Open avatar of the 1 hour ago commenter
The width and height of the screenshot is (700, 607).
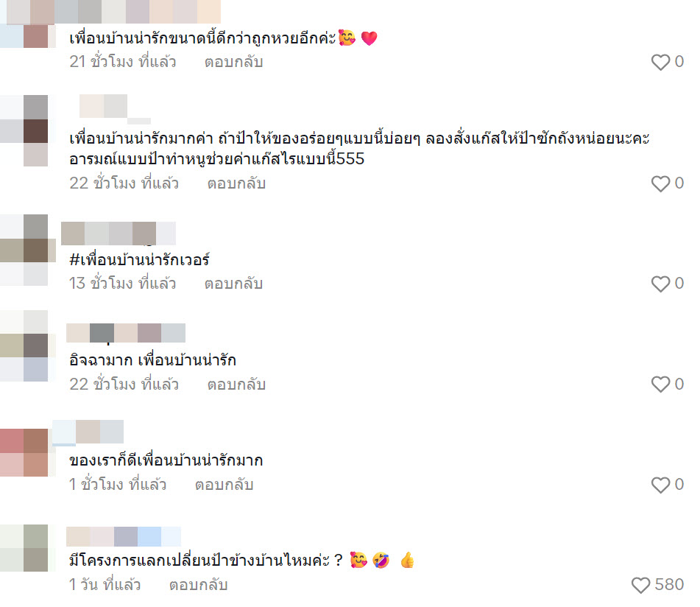click(x=24, y=452)
